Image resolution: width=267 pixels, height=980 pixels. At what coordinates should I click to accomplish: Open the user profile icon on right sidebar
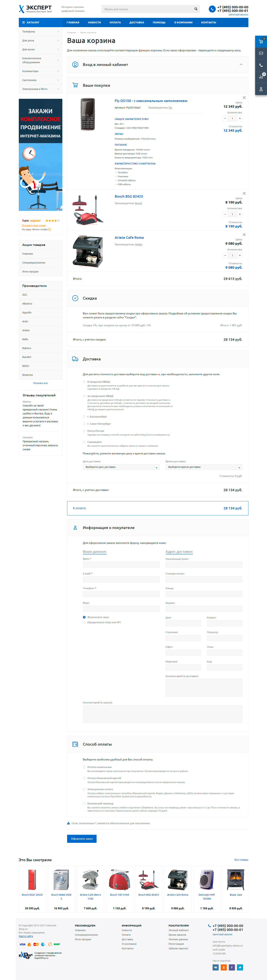261,89
